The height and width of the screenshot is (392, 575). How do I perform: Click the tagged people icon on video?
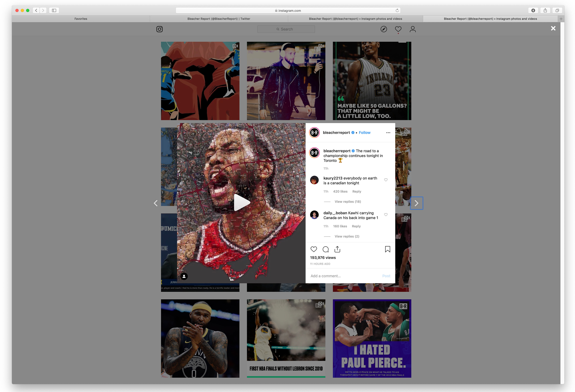184,276
